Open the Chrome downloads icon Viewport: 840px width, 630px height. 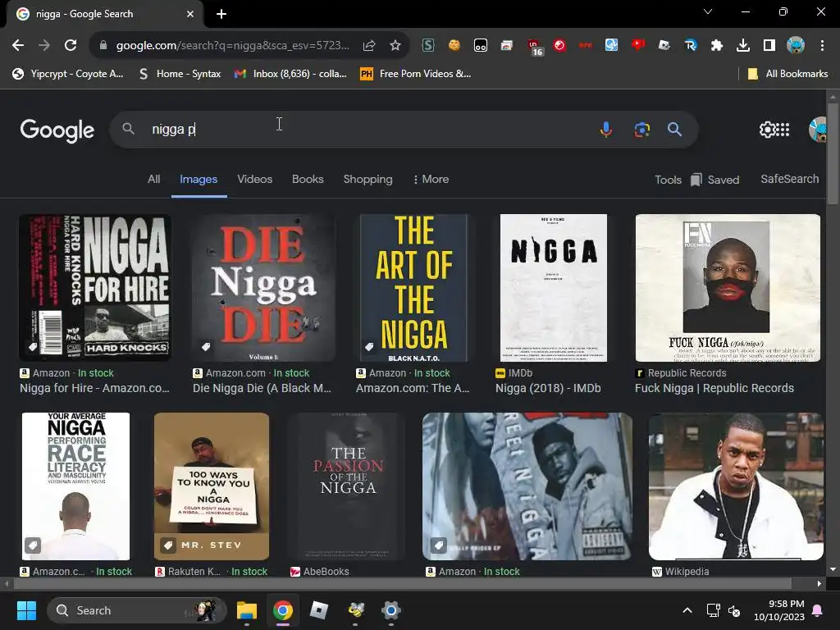[x=743, y=46]
